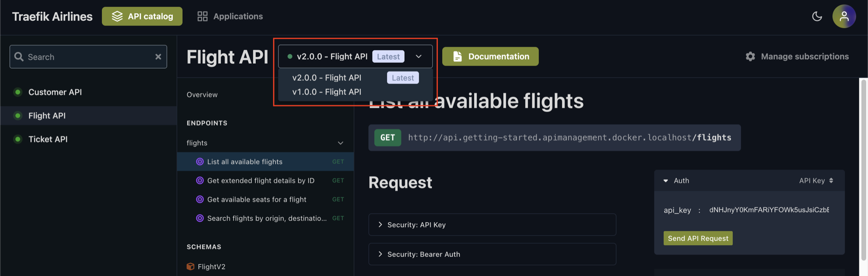Choose v2.0.0 - Flight API from the dropdown list
Image resolution: width=868 pixels, height=276 pixels.
[355, 78]
